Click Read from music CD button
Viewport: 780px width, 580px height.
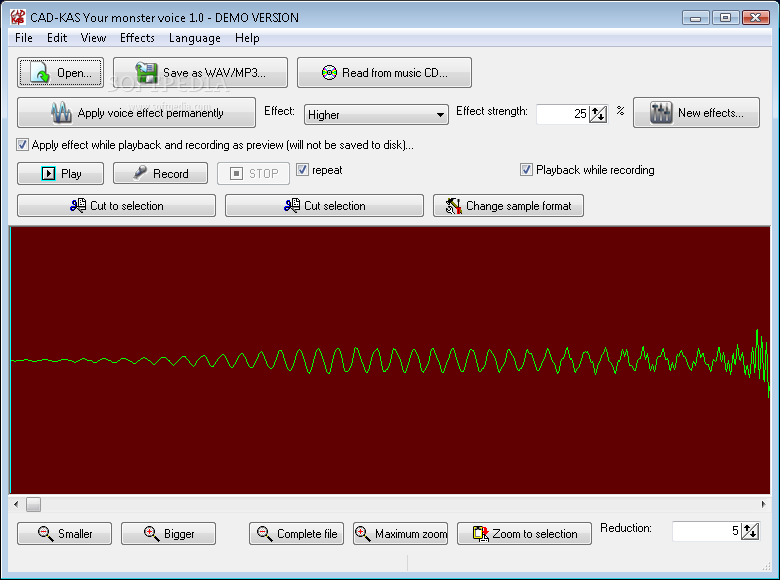[384, 73]
